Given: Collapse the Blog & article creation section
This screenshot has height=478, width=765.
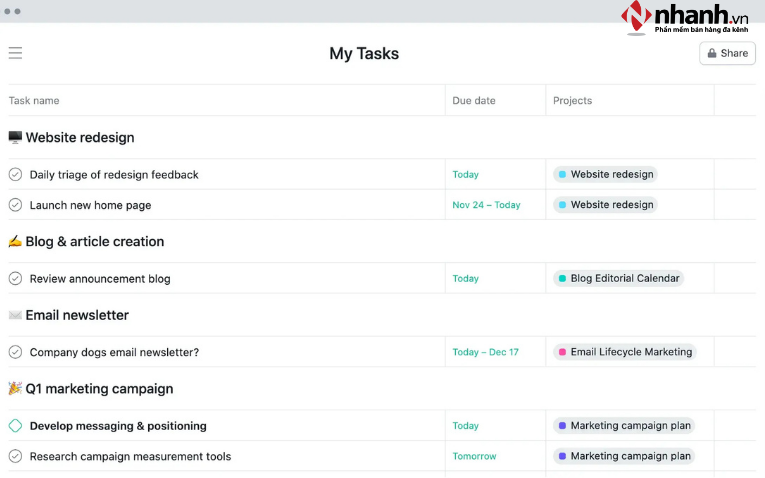Looking at the screenshot, I should (94, 242).
